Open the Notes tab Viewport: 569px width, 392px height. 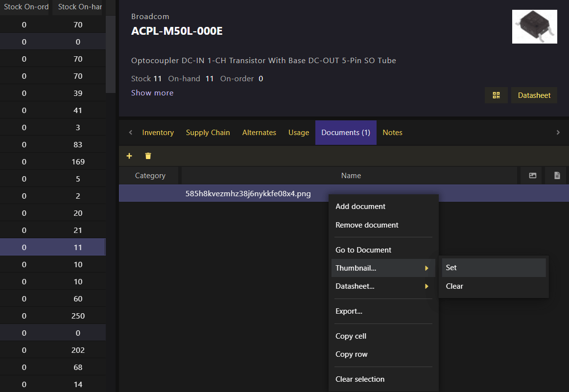coord(392,133)
